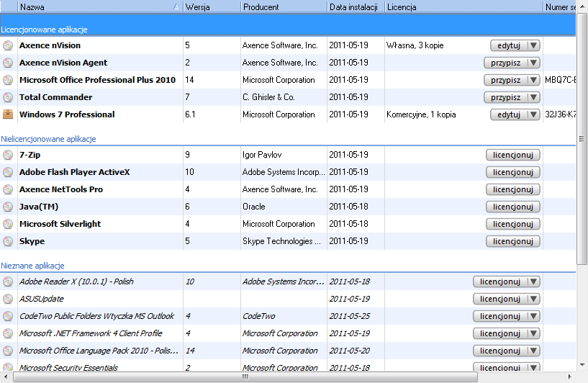
Task: Click the disc icon beside Microsoft Silverlight
Action: tap(8, 224)
